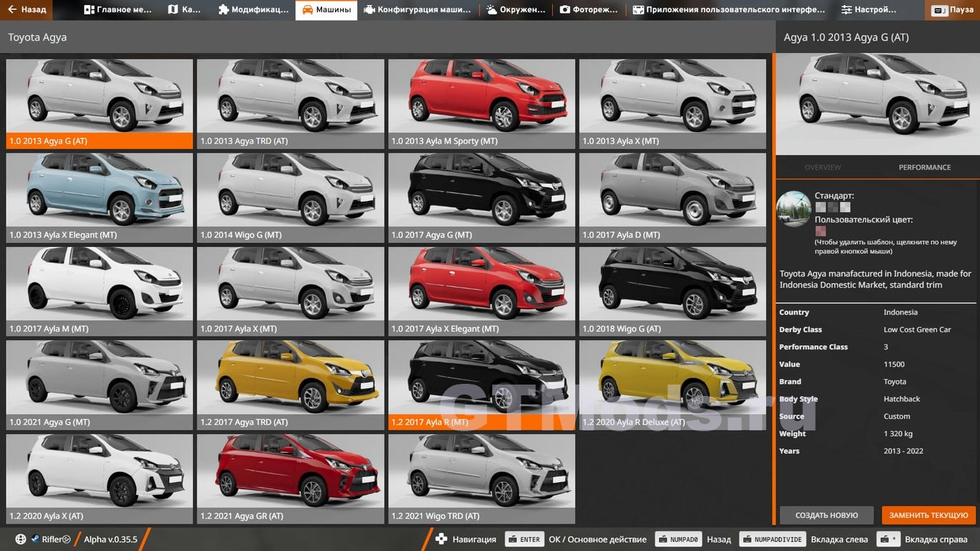Click the Навигация d-pad icon
980x551 pixels.
pyautogui.click(x=441, y=539)
